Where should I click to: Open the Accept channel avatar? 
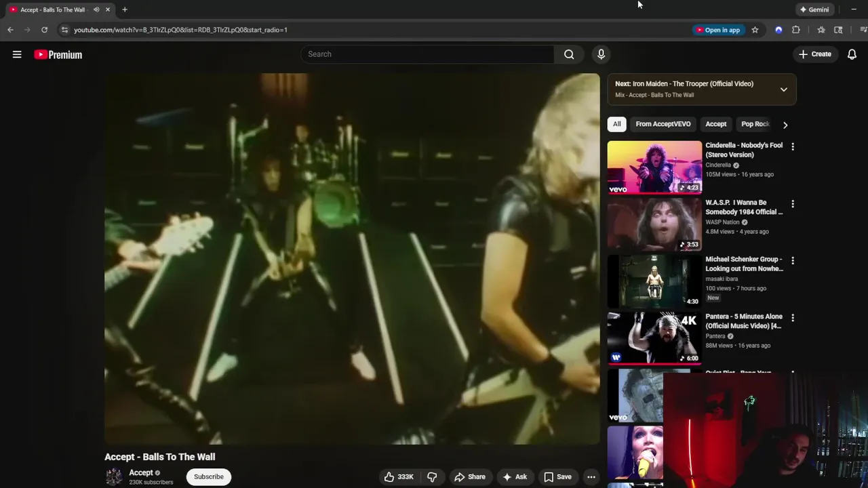[114, 476]
